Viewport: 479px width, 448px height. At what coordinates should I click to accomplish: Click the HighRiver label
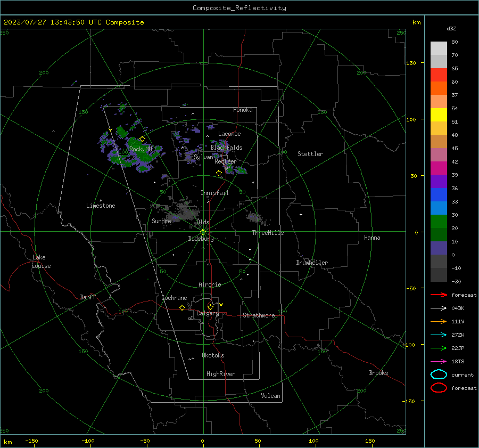(221, 374)
